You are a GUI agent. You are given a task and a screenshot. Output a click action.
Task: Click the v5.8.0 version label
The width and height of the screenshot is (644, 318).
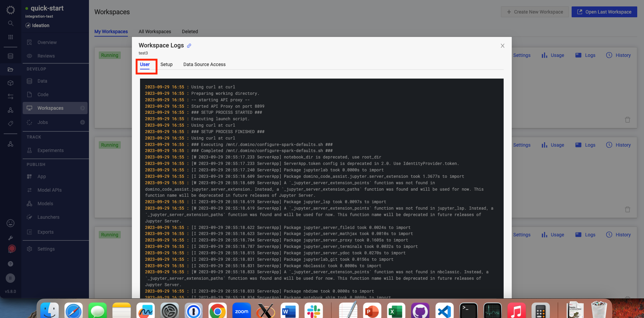pos(10,292)
